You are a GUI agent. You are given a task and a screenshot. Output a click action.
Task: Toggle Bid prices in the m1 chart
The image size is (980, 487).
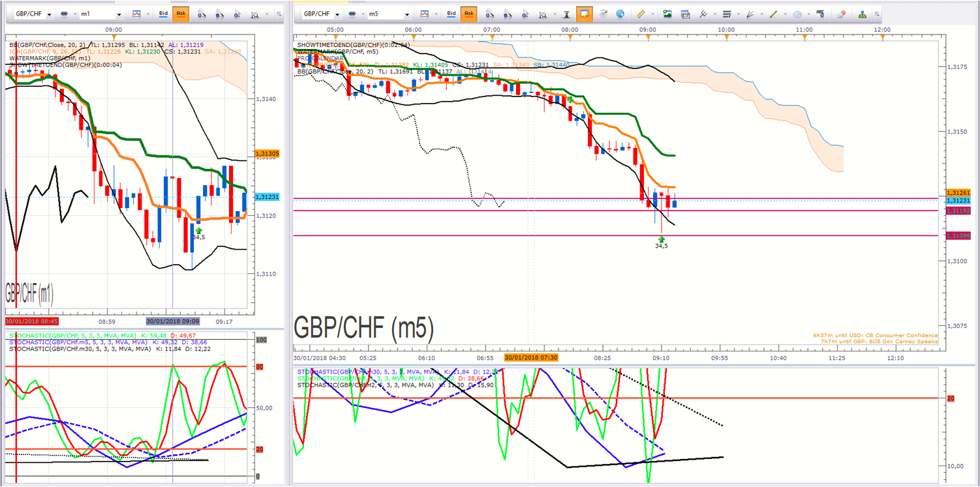coord(162,14)
